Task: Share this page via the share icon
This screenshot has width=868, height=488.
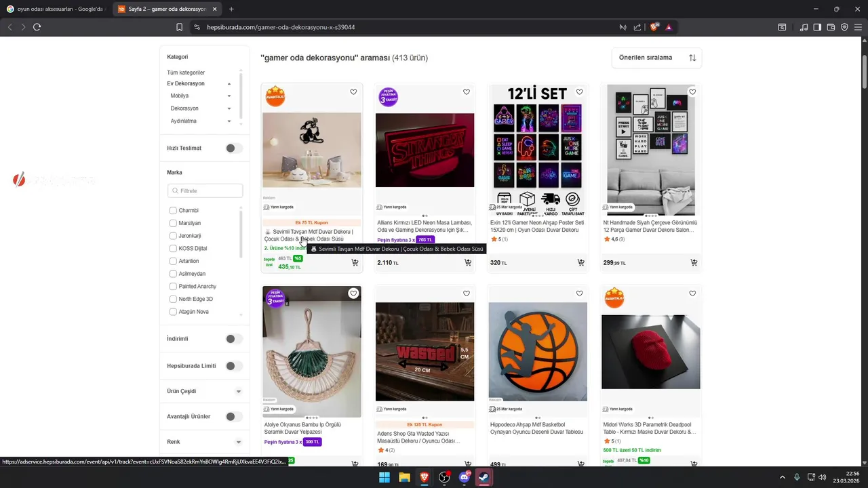Action: pyautogui.click(x=637, y=27)
